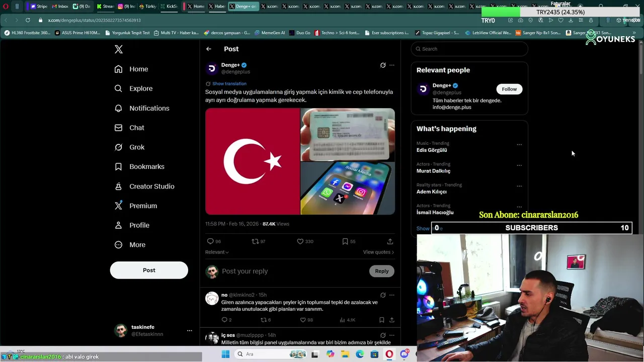
Task: Open Discord from the taskbar
Action: pos(404,354)
